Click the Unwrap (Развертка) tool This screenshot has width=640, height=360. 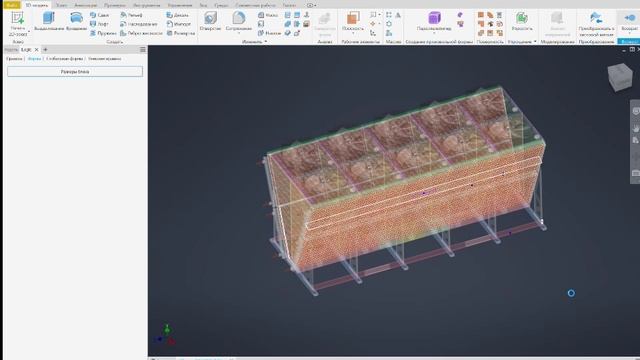coord(181,33)
